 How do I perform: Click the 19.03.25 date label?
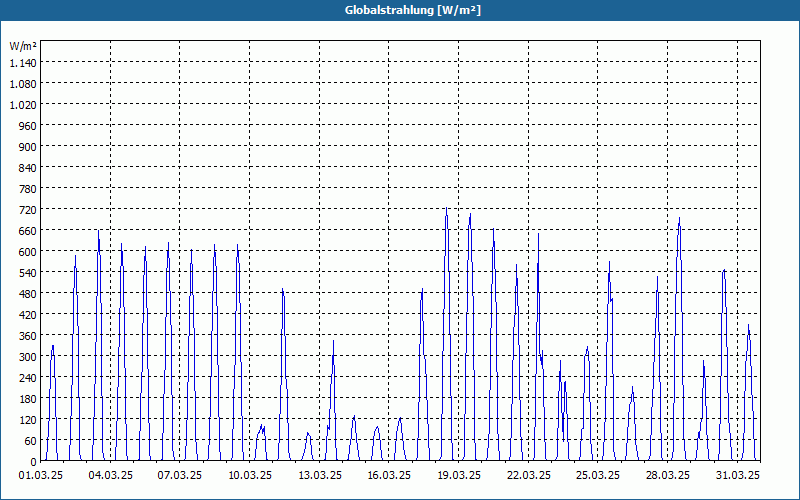pyautogui.click(x=459, y=475)
